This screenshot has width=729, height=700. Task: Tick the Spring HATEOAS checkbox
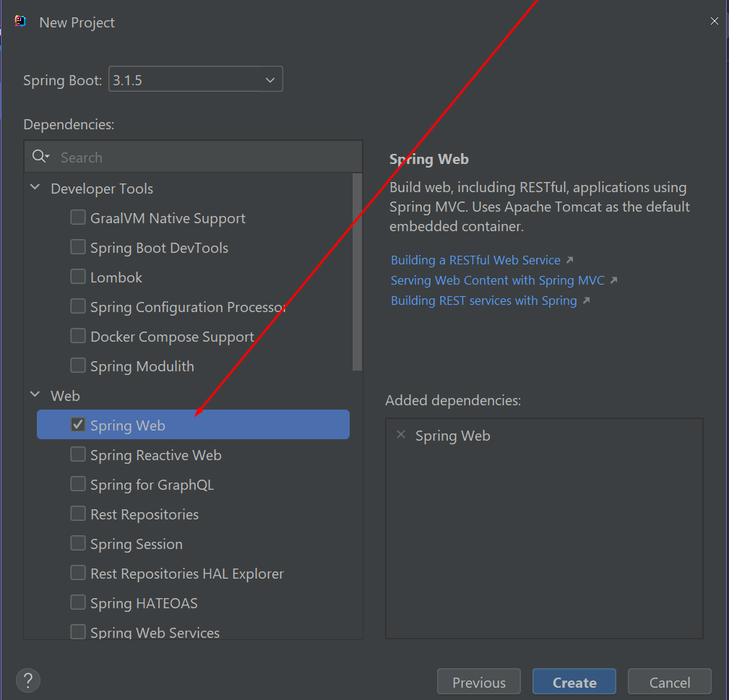click(x=77, y=602)
